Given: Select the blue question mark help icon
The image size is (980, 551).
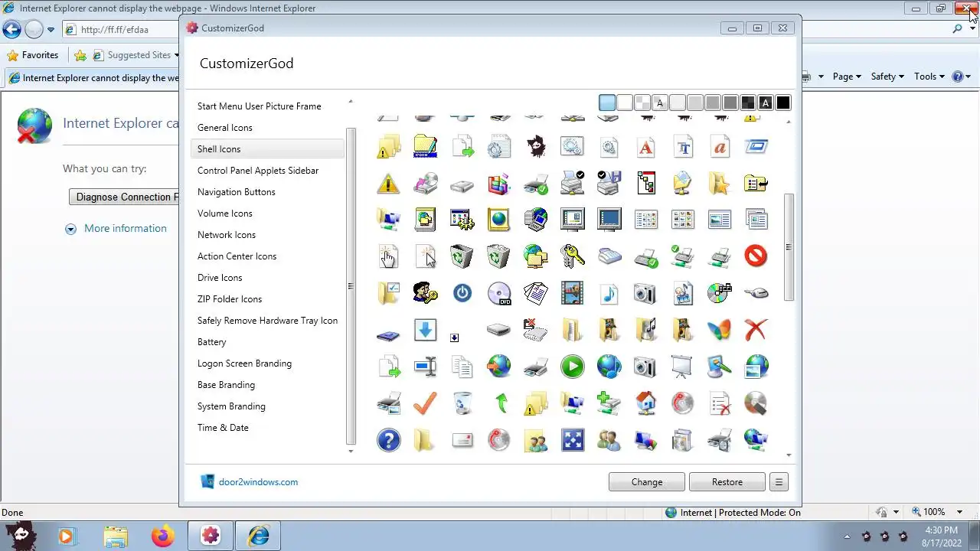Looking at the screenshot, I should [x=388, y=440].
